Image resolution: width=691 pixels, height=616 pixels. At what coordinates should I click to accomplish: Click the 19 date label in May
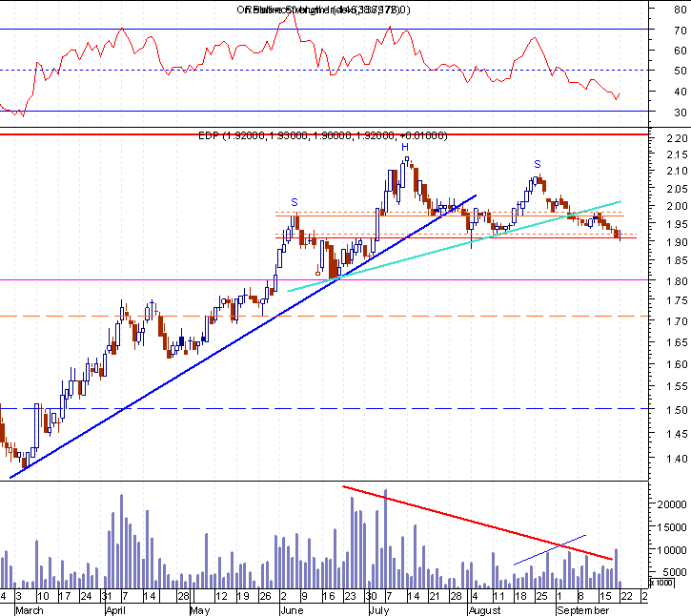tap(243, 597)
